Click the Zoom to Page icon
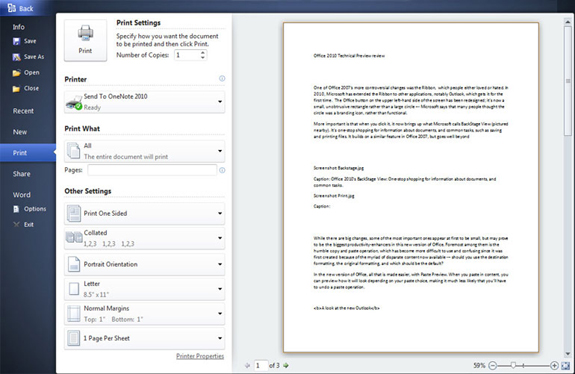575x374 pixels. [565, 365]
